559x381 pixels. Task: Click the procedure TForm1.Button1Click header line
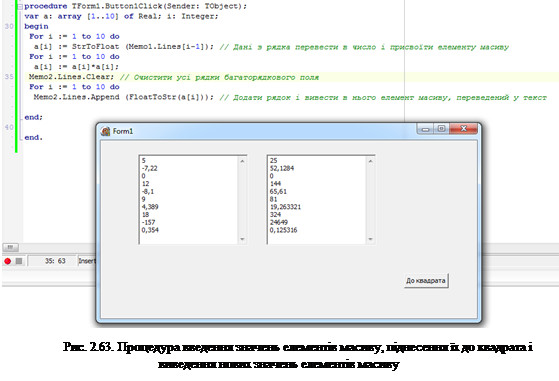click(x=135, y=6)
